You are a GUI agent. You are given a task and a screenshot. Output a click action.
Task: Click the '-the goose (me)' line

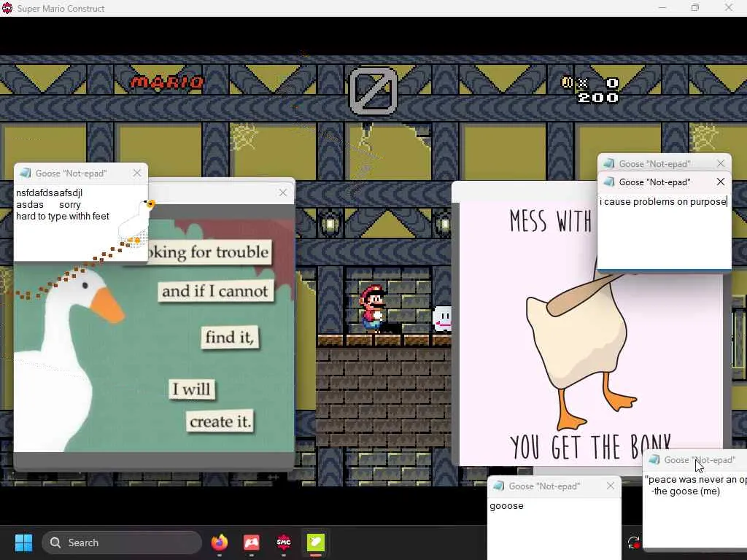pyautogui.click(x=685, y=491)
